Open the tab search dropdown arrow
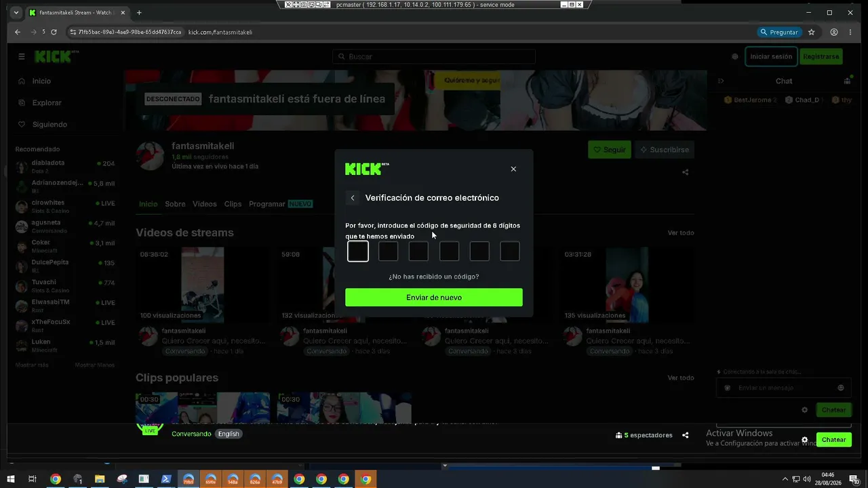This screenshot has width=868, height=488. [x=16, y=12]
